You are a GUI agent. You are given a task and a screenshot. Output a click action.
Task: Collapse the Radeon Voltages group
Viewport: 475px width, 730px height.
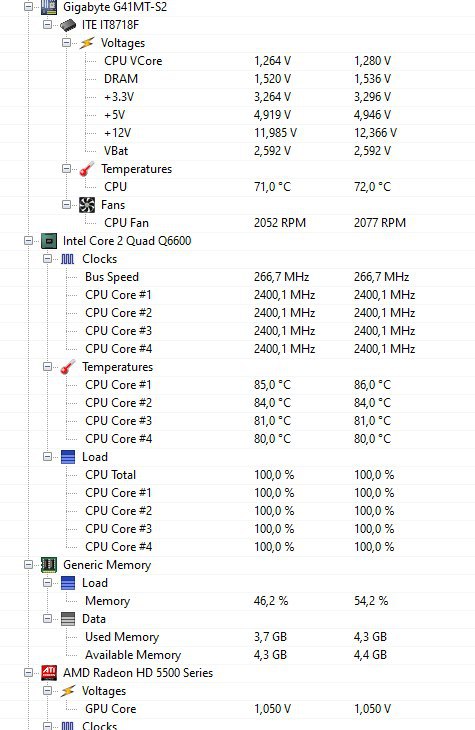pyautogui.click(x=48, y=690)
